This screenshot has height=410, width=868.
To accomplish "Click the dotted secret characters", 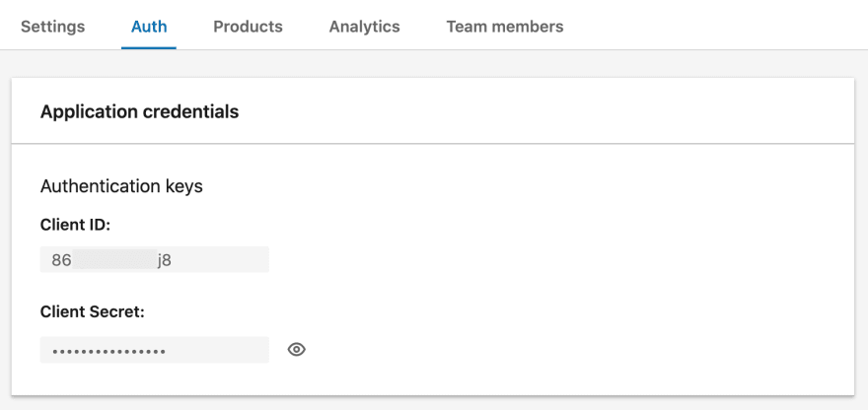I will (108, 351).
